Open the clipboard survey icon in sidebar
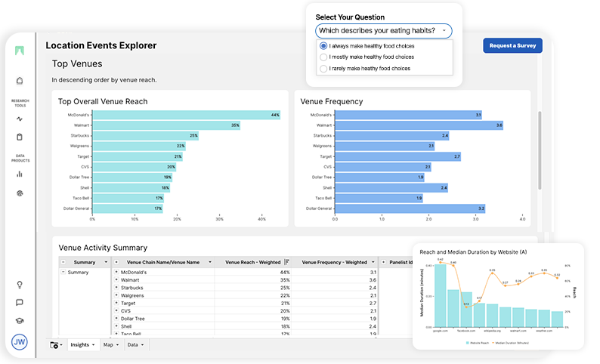Viewport: 600px width, 364px height. tap(20, 137)
